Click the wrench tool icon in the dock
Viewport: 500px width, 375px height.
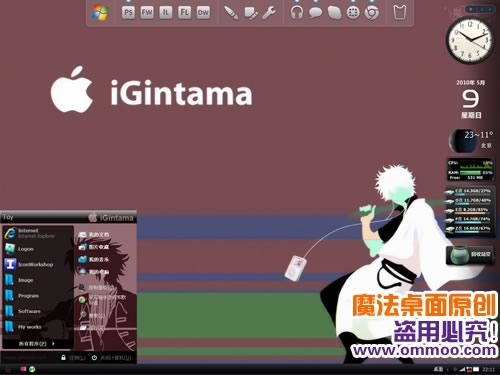269,13
